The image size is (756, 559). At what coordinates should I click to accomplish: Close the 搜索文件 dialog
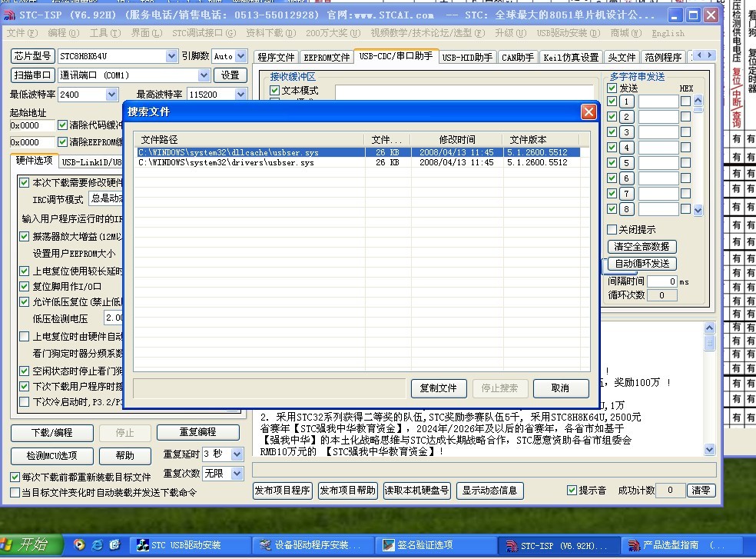coord(589,112)
